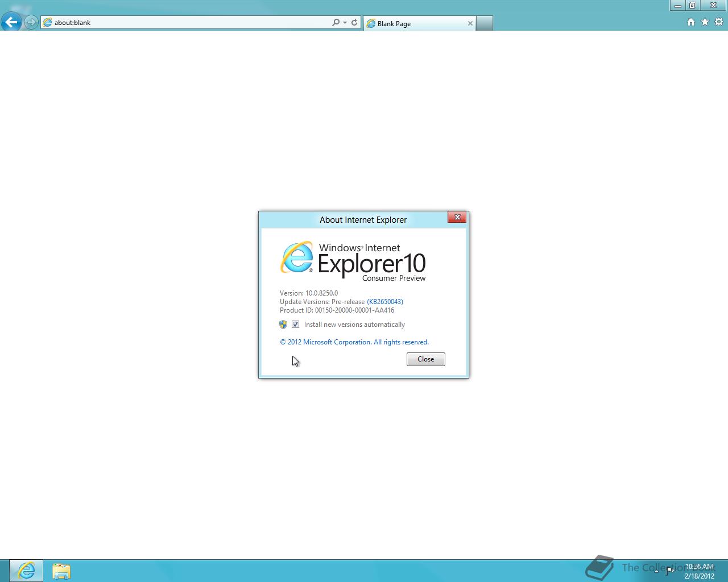Screen dimensions: 728x582
Task: Open File Explorer from the taskbar
Action: [61, 571]
